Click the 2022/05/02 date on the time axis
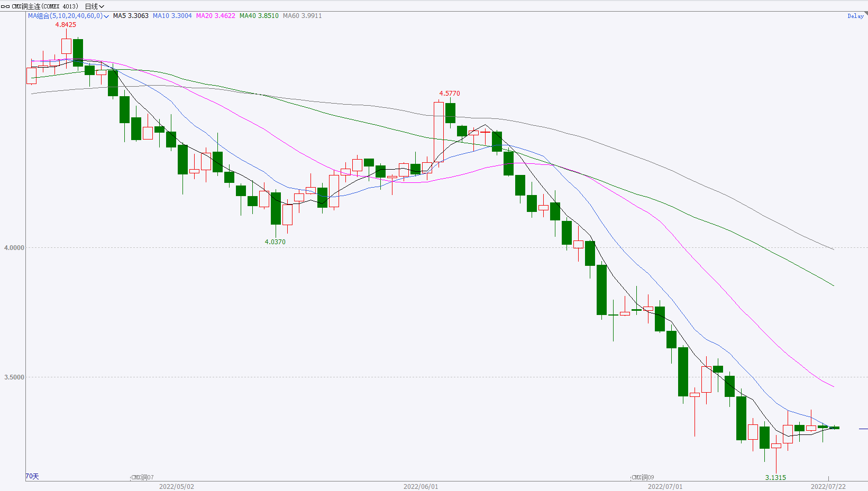The width and height of the screenshot is (868, 491). tap(177, 487)
